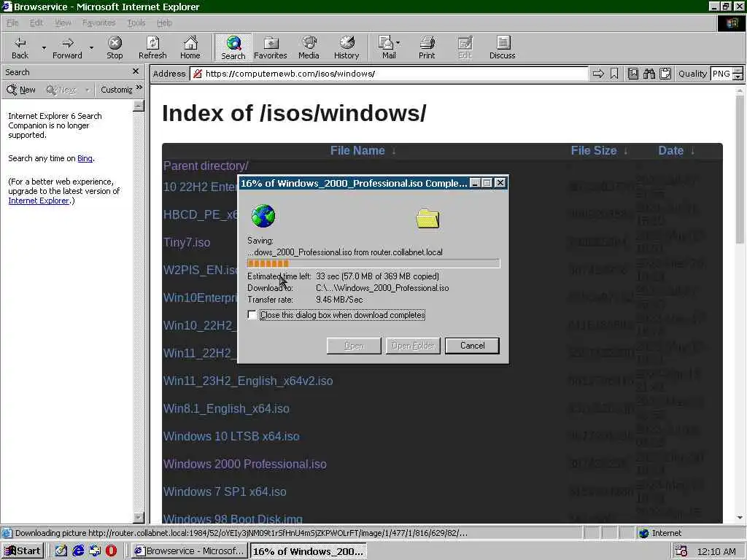Open the Forward history dropdown arrow
747x560 pixels.
point(91,48)
